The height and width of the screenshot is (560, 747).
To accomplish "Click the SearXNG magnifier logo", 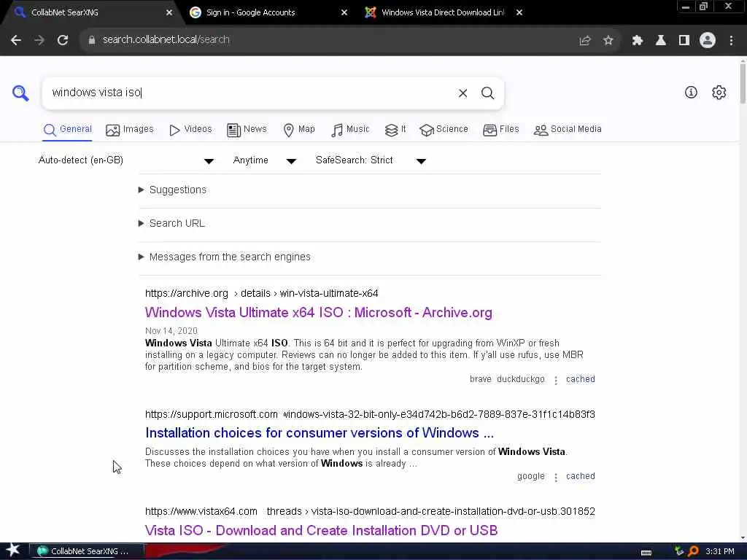I will coord(20,93).
